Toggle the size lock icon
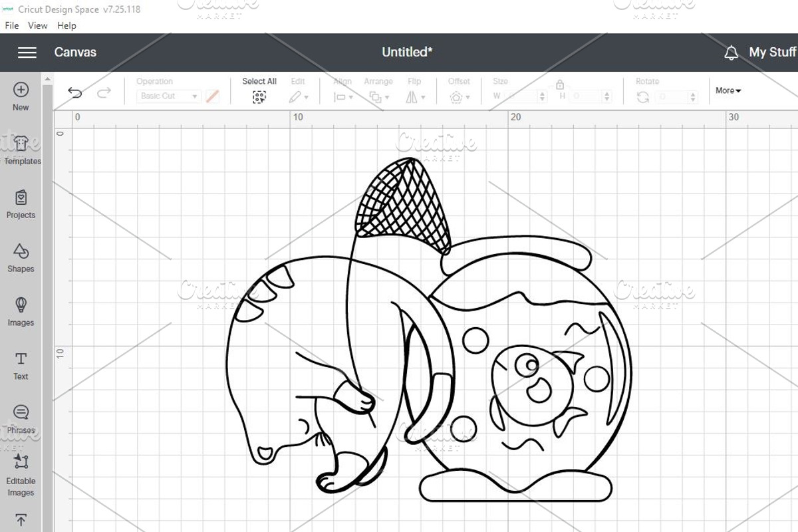Screen dimensions: 798x532 pos(560,84)
